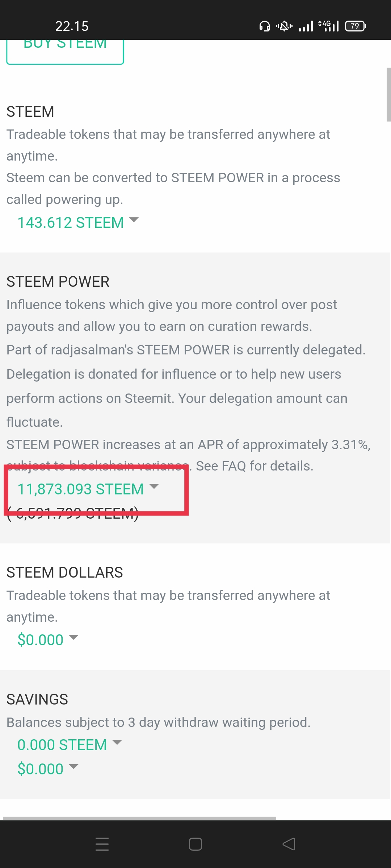Image resolution: width=391 pixels, height=868 pixels.
Task: Tap the Android recent apps menu icon
Action: click(x=102, y=844)
